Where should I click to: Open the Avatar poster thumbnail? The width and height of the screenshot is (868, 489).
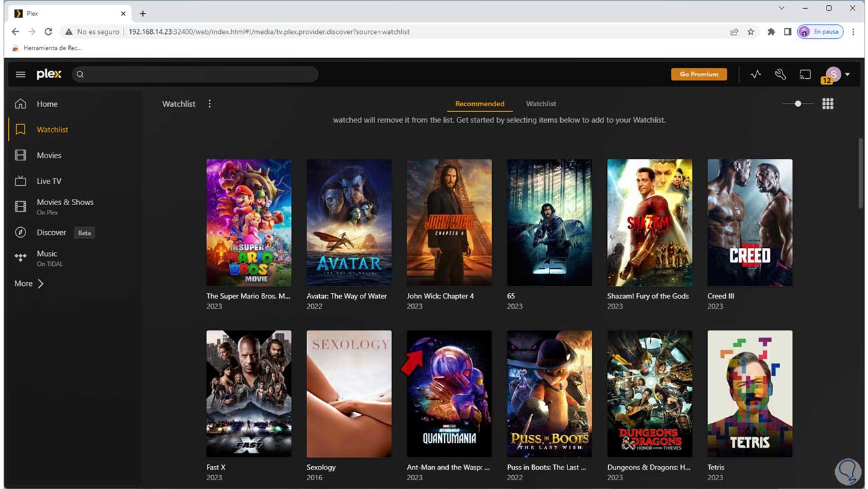(349, 222)
